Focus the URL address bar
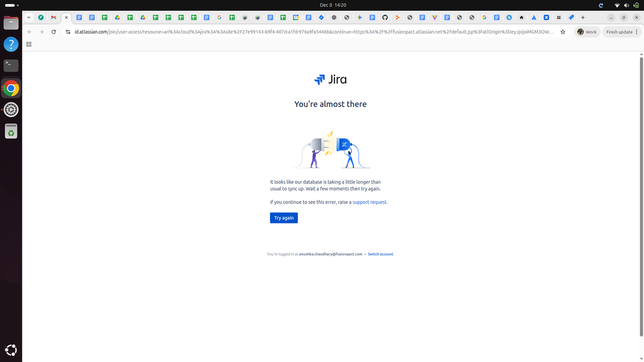This screenshot has width=644, height=362. [314, 32]
